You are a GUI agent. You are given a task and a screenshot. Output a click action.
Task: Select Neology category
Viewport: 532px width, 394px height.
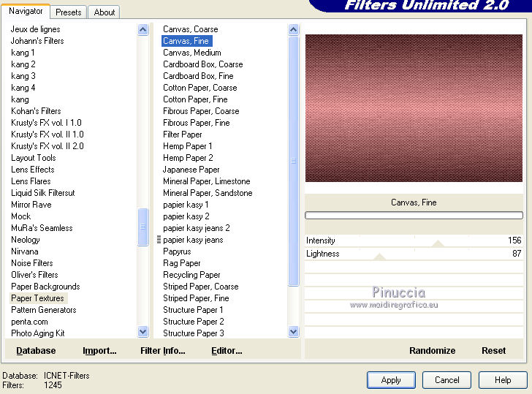26,240
